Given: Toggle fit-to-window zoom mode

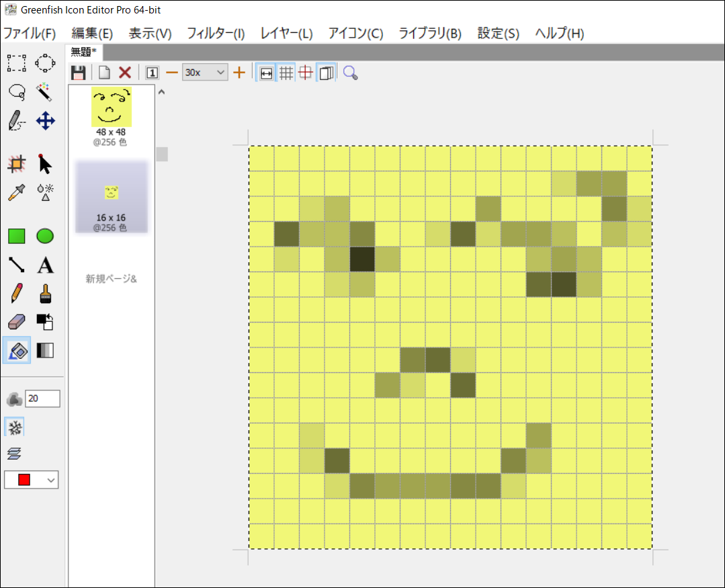Looking at the screenshot, I should pos(266,73).
